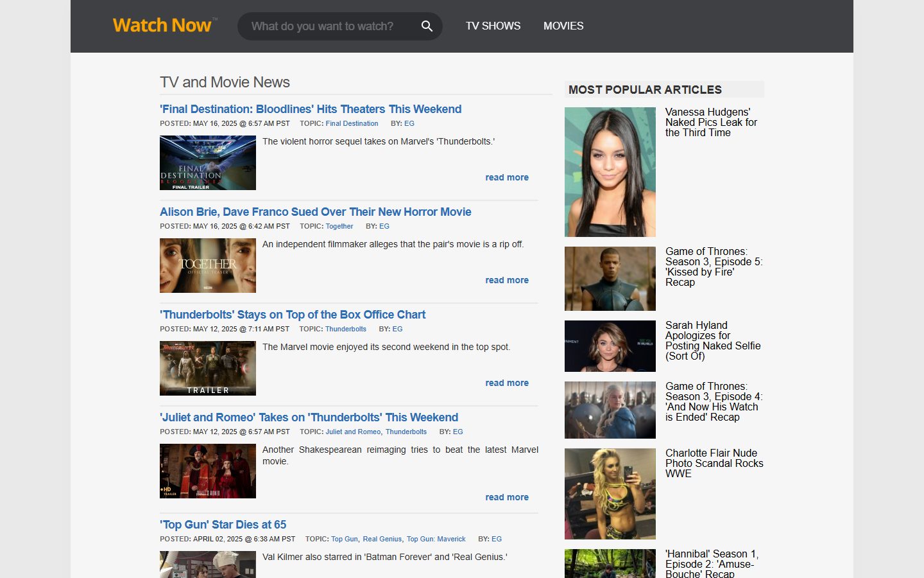The width and height of the screenshot is (924, 578).
Task: Open the 'And Now His Watch is Ended' recap thumbnail
Action: tap(610, 410)
